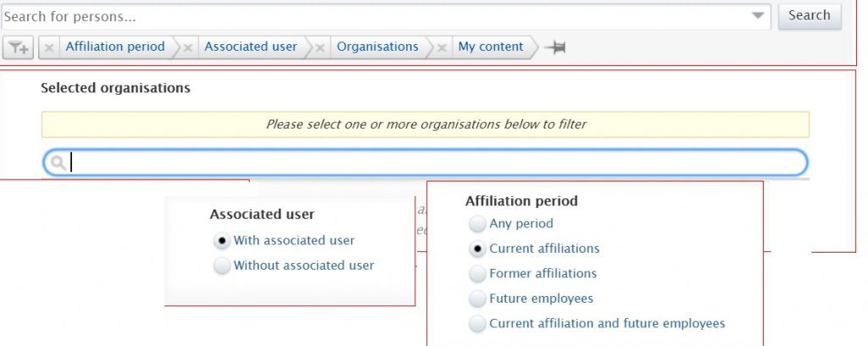This screenshot has height=346, width=868.
Task: Choose Former affiliations option
Action: point(478,274)
